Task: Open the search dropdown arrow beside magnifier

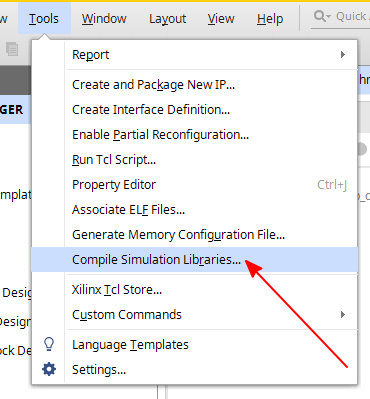Action: pos(328,17)
